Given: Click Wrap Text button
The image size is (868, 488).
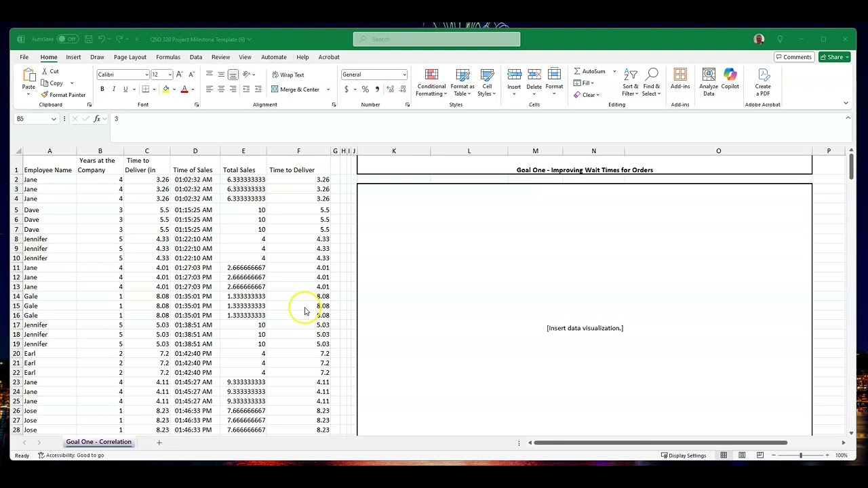Looking at the screenshot, I should click(x=288, y=75).
